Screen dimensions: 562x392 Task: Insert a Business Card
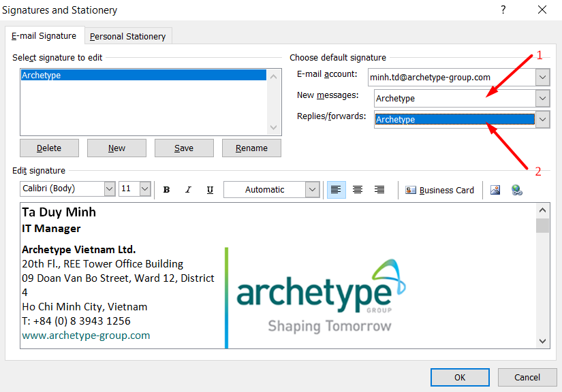[440, 190]
